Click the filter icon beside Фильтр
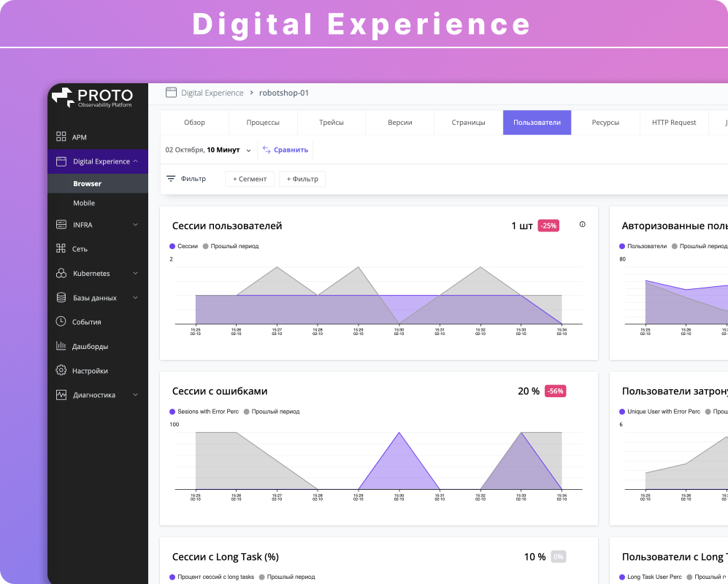 point(172,178)
